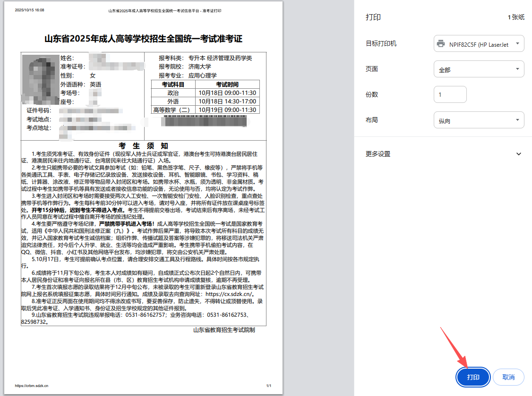Open the 页面 dropdown showing 全部
Screen dimensions: 532x396
pos(479,69)
